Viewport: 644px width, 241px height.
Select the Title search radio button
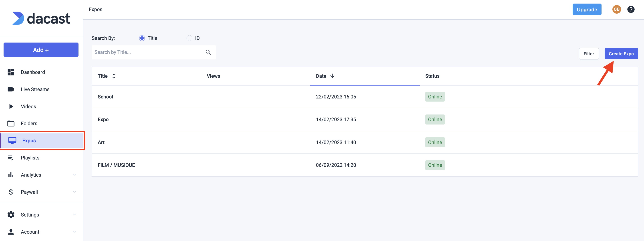pyautogui.click(x=142, y=38)
